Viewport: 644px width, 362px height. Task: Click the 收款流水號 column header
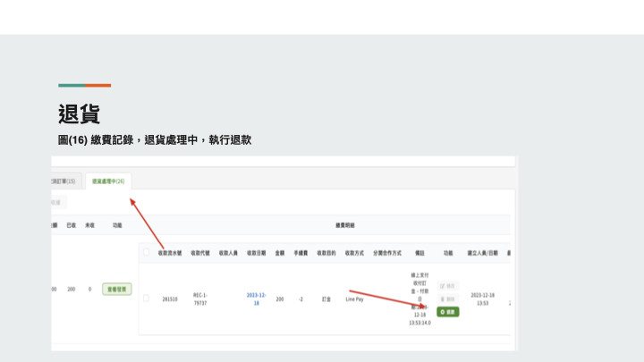[170, 253]
